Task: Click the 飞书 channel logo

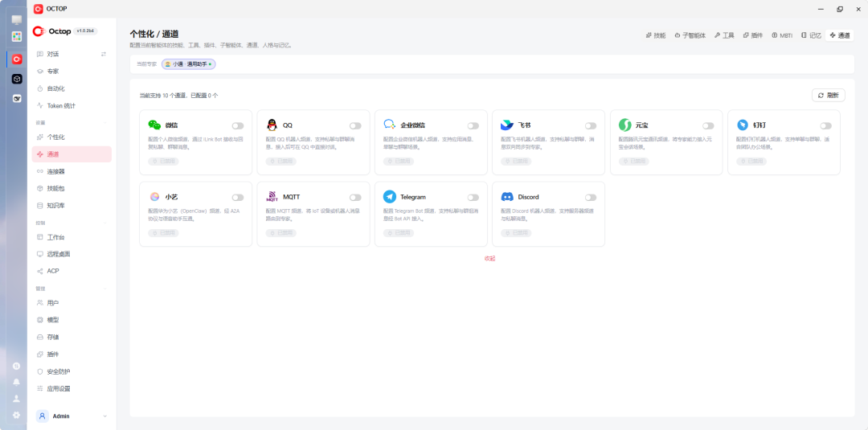Action: tap(507, 125)
